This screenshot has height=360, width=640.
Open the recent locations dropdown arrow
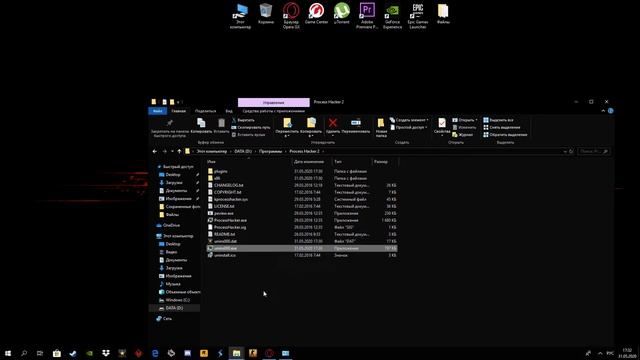click(x=172, y=151)
